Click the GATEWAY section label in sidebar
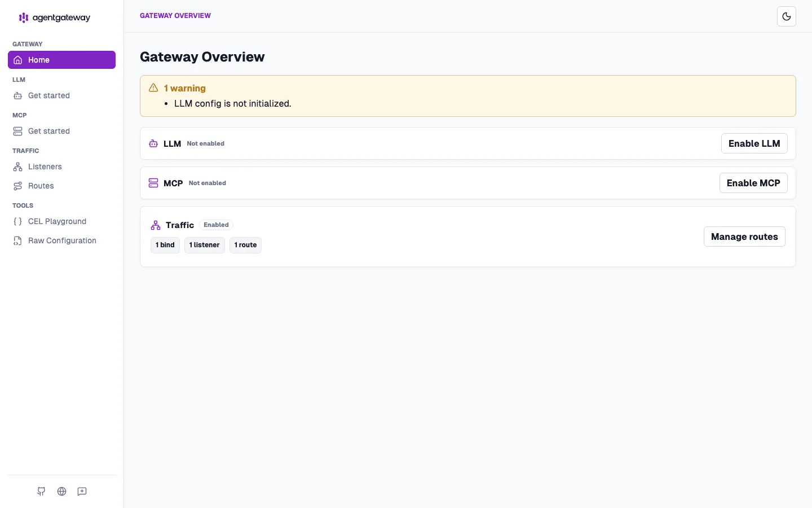The height and width of the screenshot is (508, 812). pyautogui.click(x=28, y=44)
